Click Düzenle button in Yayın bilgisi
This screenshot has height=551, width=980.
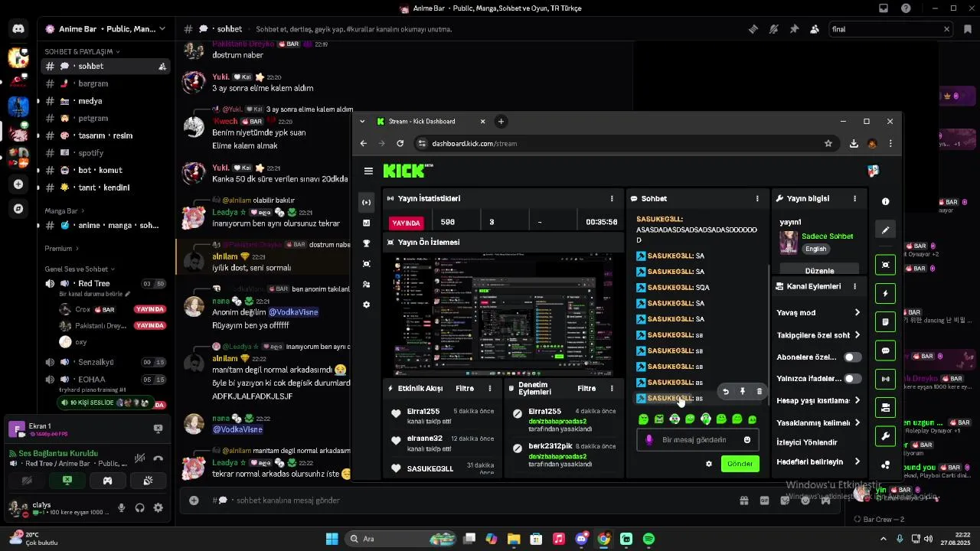pyautogui.click(x=819, y=271)
